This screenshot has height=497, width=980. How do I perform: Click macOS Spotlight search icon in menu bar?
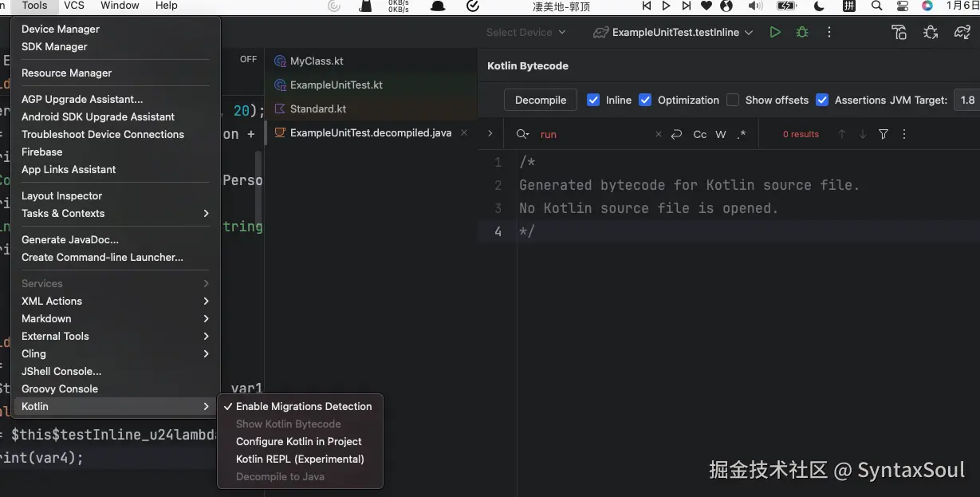(876, 6)
